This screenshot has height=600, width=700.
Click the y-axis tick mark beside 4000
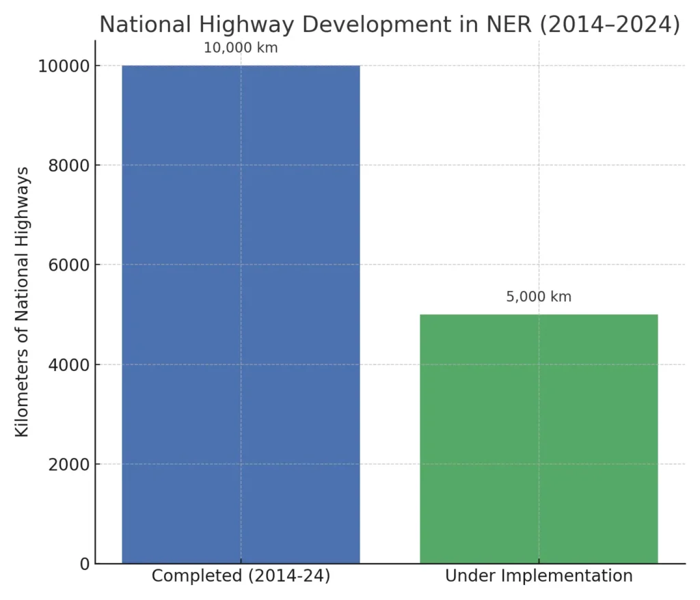[x=93, y=365]
